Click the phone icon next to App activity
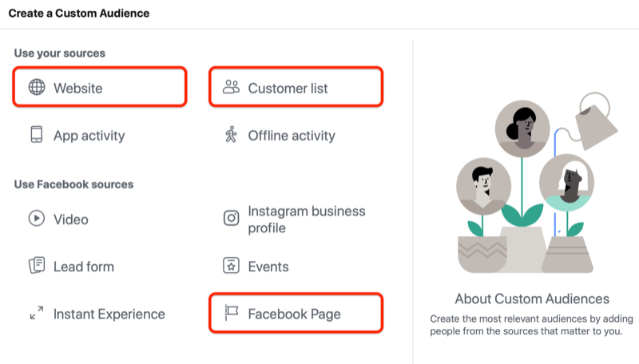 (37, 135)
